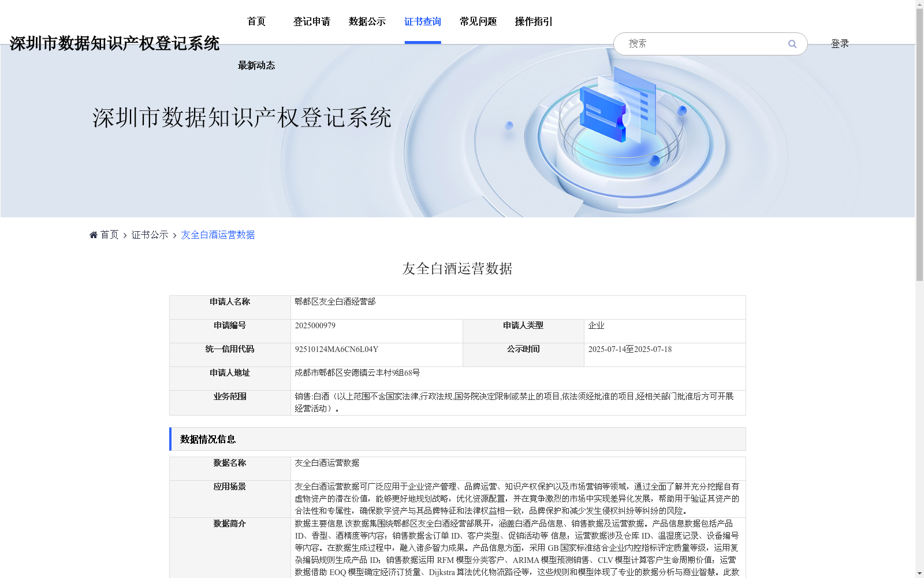Click the 业务范围 label cell

tap(230, 403)
